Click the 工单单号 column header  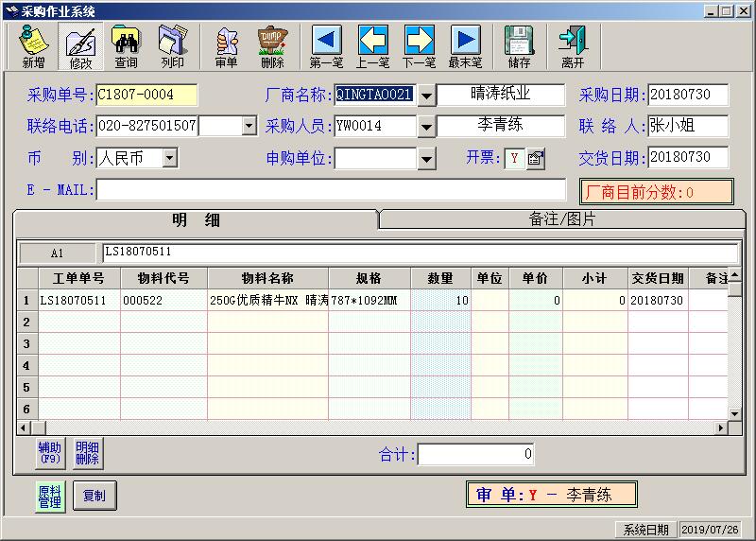coord(79,278)
